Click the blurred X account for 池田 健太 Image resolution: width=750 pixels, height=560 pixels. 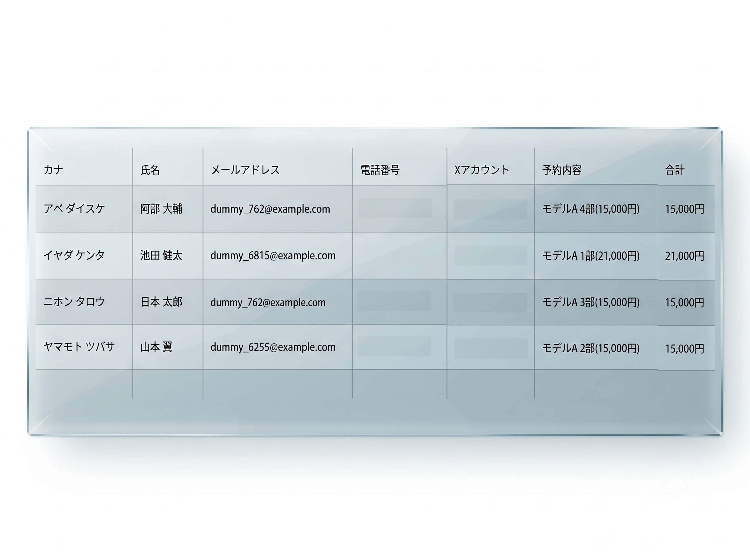coord(491,256)
